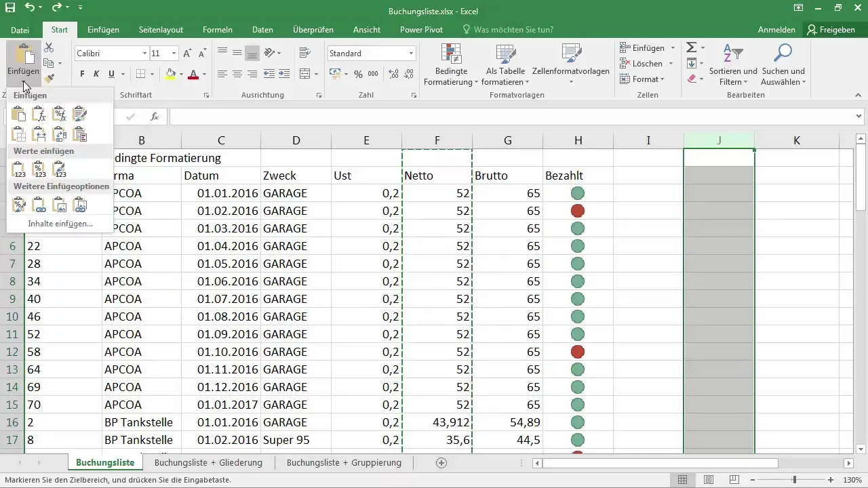Toggle Italic (K) formatting
The height and width of the screenshot is (488, 868).
(97, 74)
